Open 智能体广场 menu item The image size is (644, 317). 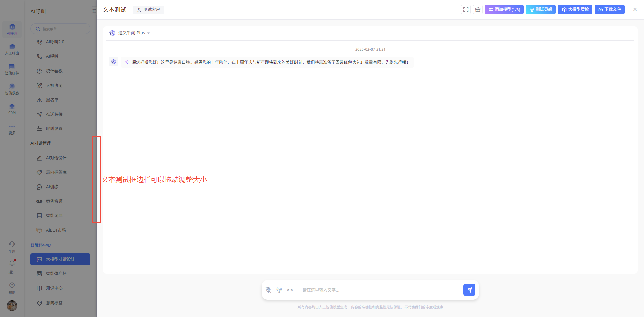point(60,274)
